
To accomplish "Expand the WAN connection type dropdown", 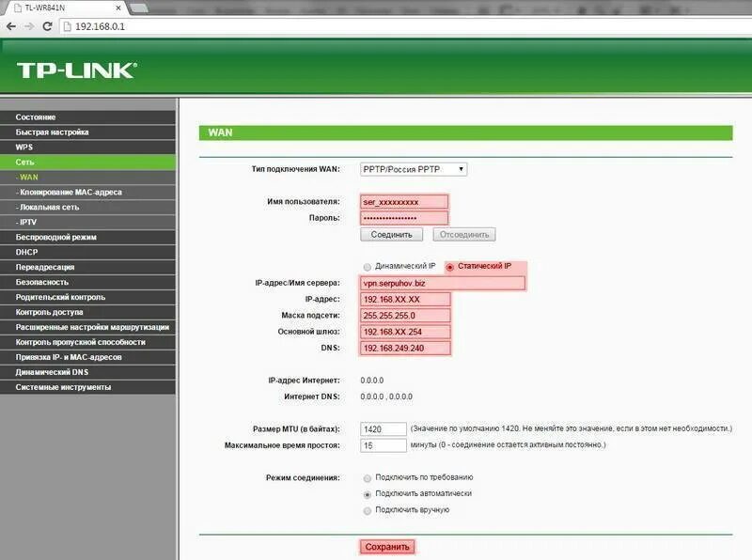I will (414, 169).
